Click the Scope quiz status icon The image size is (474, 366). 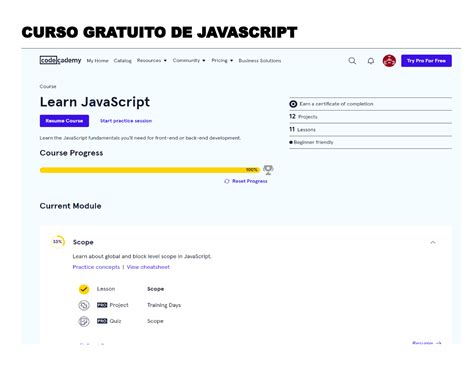pyautogui.click(x=84, y=321)
